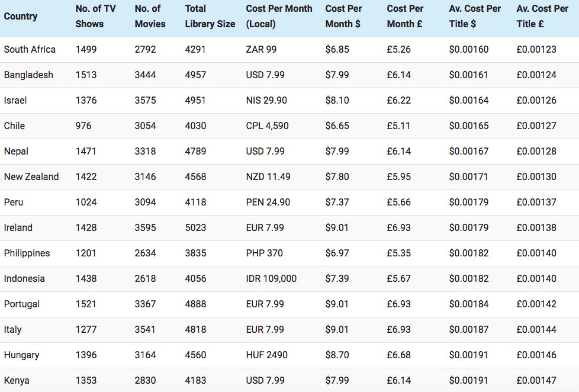579x392 pixels.
Task: Click Indonesia's IDR 109,000 price cell
Action: pos(271,279)
